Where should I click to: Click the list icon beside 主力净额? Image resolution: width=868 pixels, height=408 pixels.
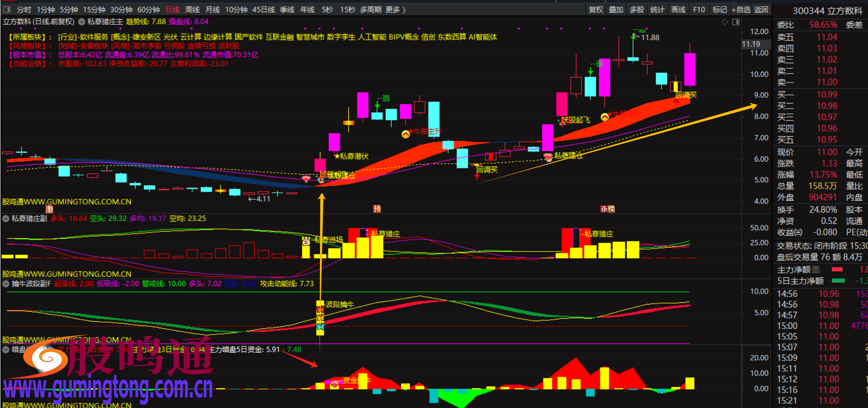pyautogui.click(x=816, y=269)
